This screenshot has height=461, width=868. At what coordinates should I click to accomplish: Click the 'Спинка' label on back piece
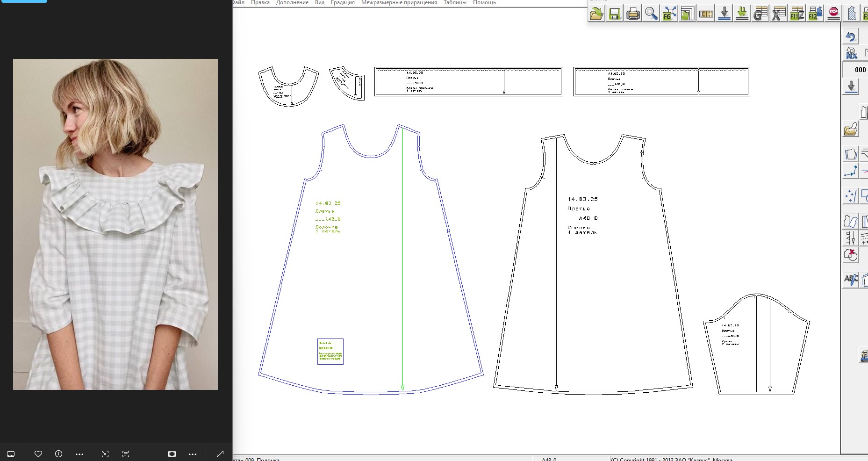coord(579,227)
